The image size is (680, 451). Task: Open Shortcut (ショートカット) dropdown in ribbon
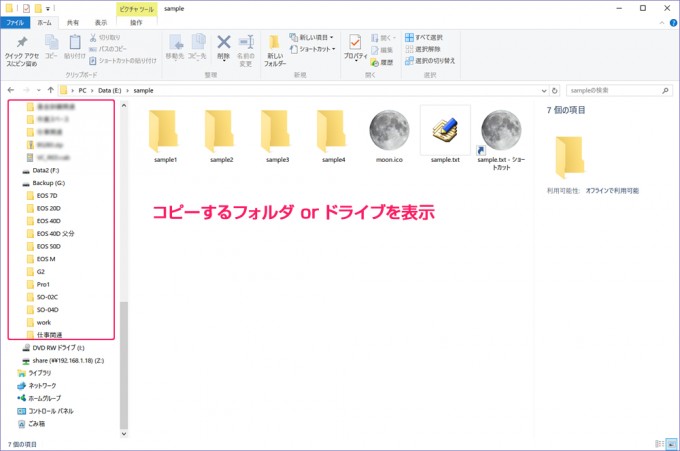(313, 49)
